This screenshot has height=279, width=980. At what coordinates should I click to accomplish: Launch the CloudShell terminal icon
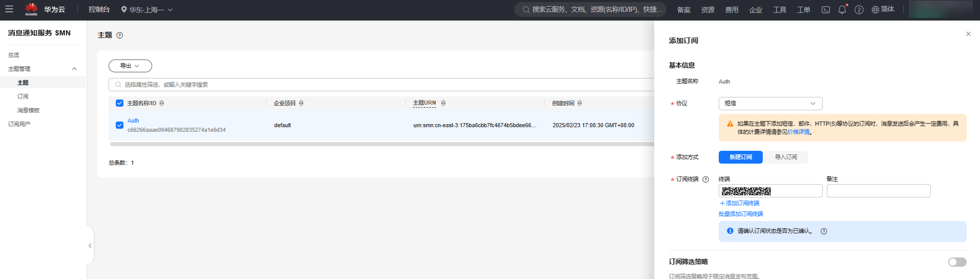826,10
